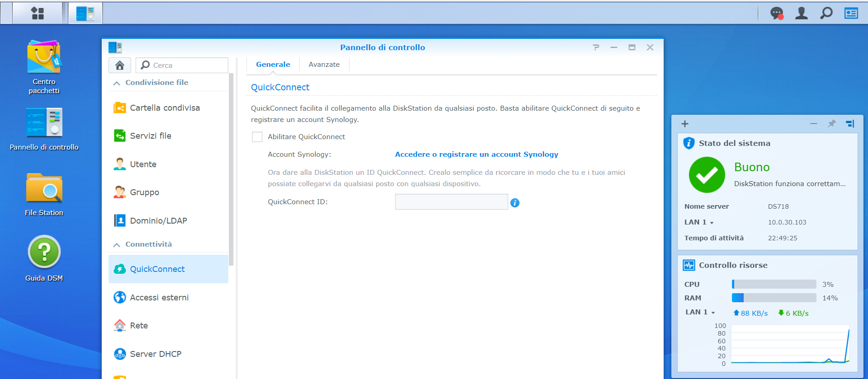Open Cartella condivisa settings
This screenshot has width=868, height=379.
[x=168, y=108]
